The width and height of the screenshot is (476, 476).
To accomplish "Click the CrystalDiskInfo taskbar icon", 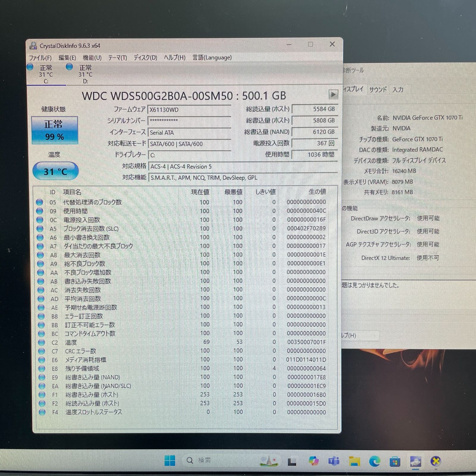I will (x=415, y=462).
